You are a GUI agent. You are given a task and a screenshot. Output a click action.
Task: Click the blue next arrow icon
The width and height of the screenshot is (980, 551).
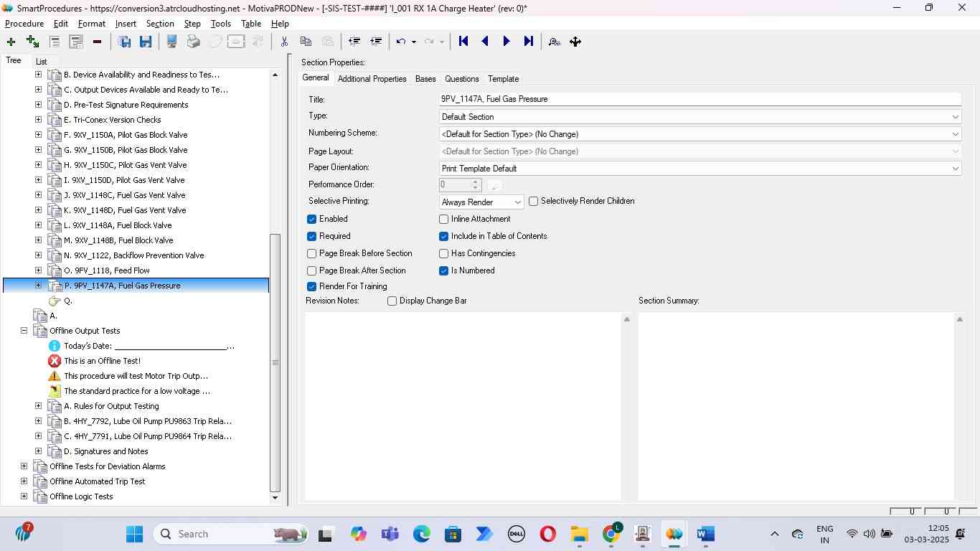pos(507,42)
